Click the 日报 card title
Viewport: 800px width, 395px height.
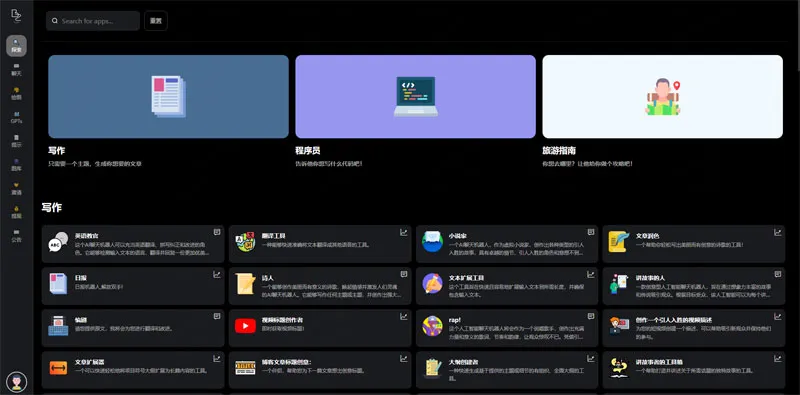(x=81, y=278)
